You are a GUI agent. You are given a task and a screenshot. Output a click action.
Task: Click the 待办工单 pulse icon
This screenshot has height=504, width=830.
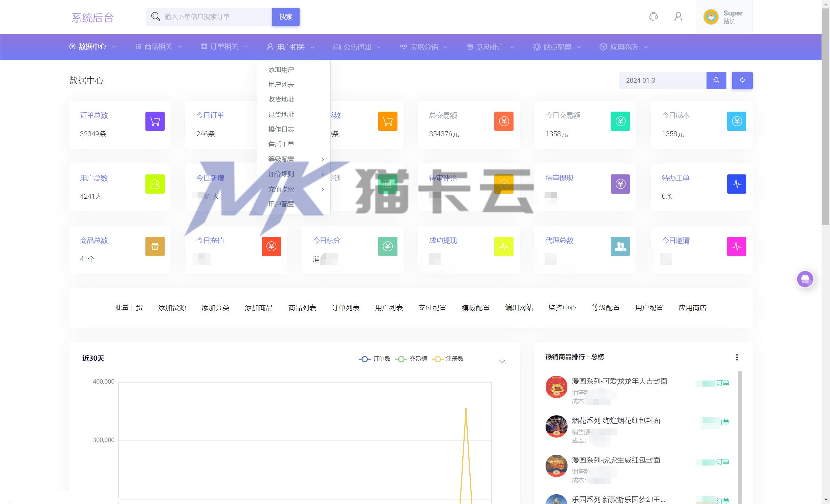coord(737,184)
